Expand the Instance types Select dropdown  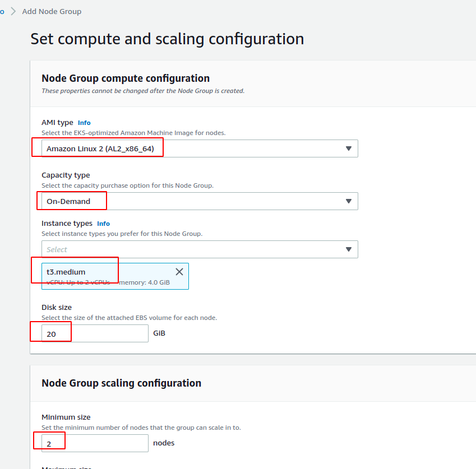click(200, 249)
